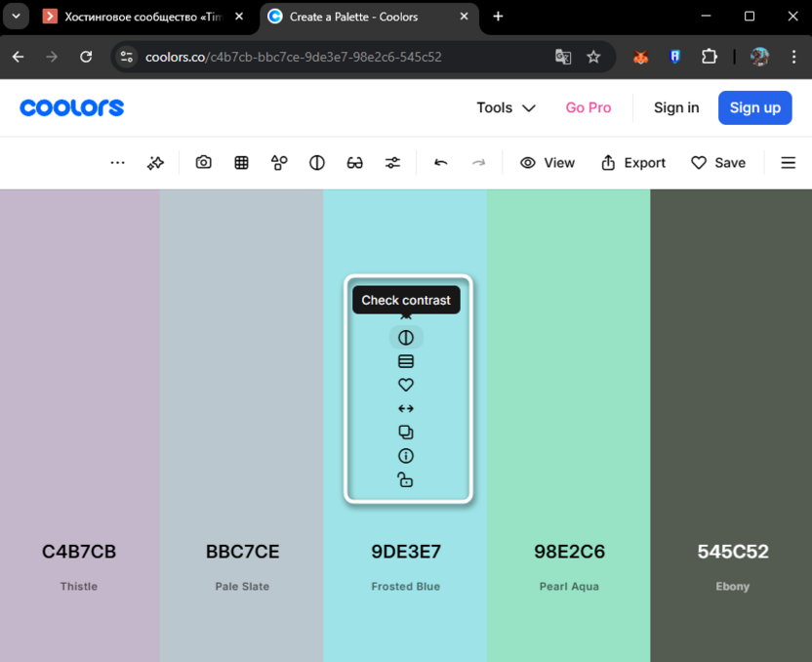Image resolution: width=812 pixels, height=662 pixels.
Task: Select the Thistle color swatch
Action: pyautogui.click(x=78, y=420)
